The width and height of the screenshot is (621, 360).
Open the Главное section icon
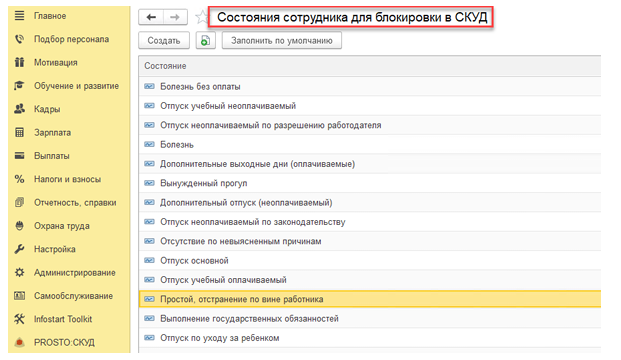pyautogui.click(x=19, y=16)
